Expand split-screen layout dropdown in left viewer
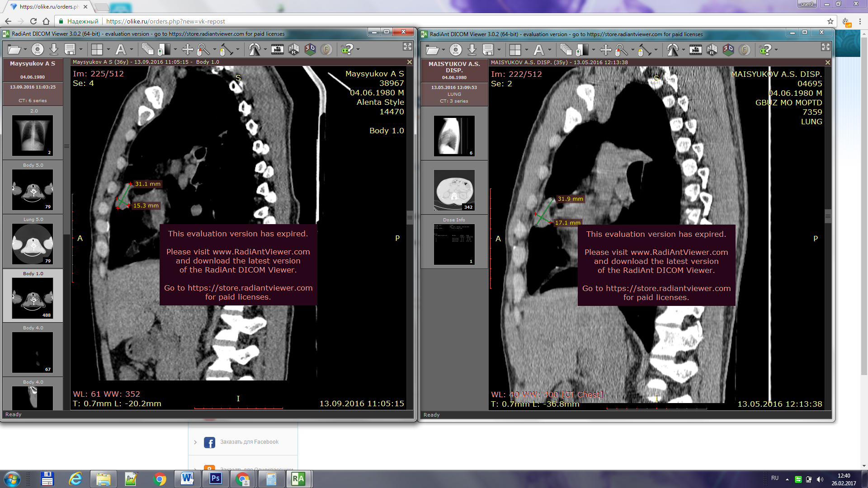The width and height of the screenshot is (868, 488). tap(108, 50)
